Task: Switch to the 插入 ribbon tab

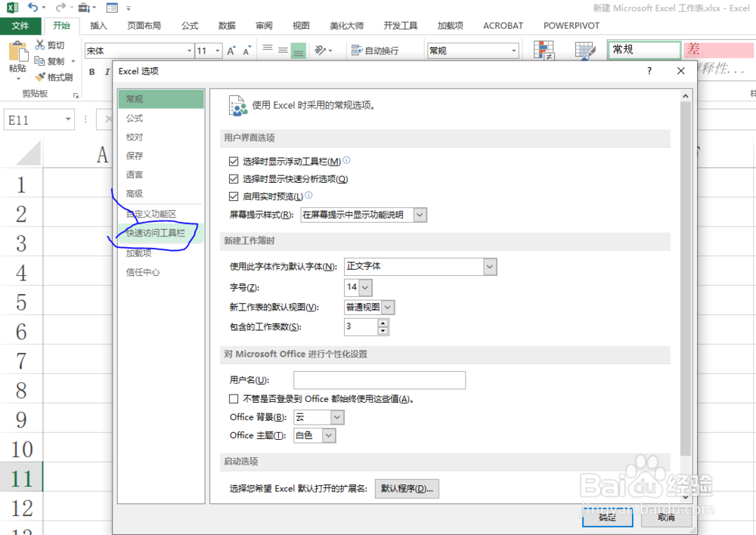Action: pos(98,26)
